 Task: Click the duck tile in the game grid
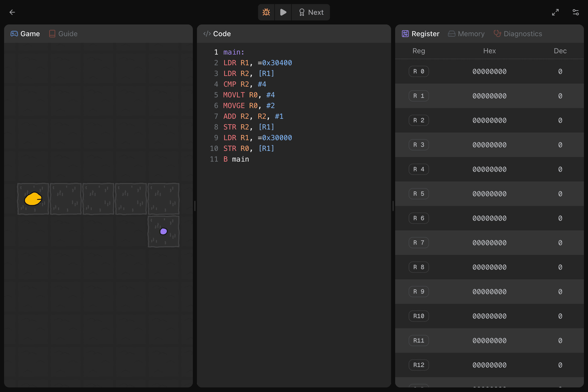33,199
